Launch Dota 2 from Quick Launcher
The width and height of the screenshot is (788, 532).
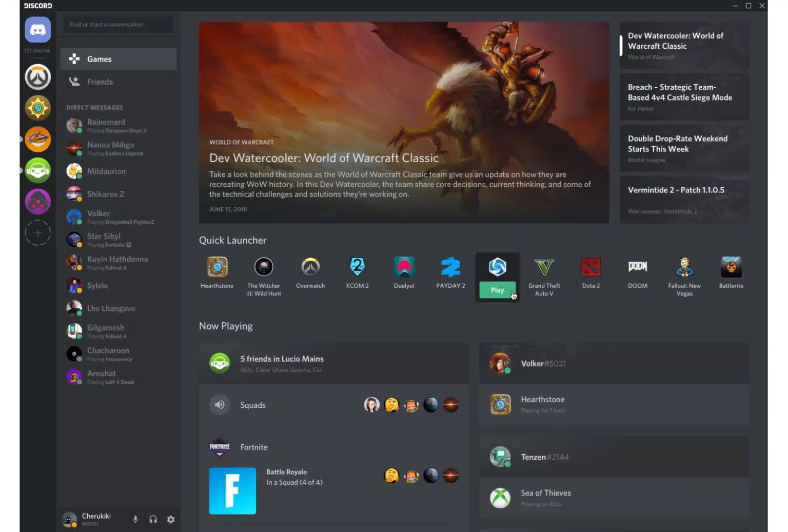(590, 267)
